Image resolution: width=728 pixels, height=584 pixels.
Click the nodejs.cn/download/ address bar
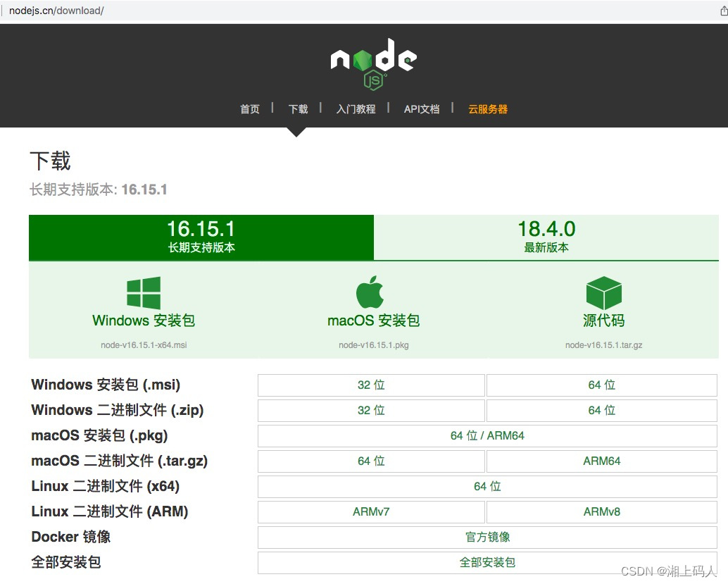pos(56,11)
